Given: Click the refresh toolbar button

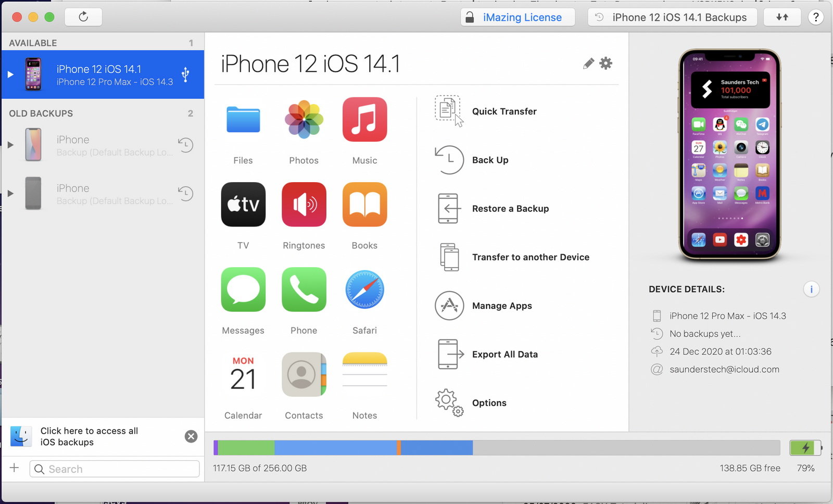Looking at the screenshot, I should click(83, 17).
